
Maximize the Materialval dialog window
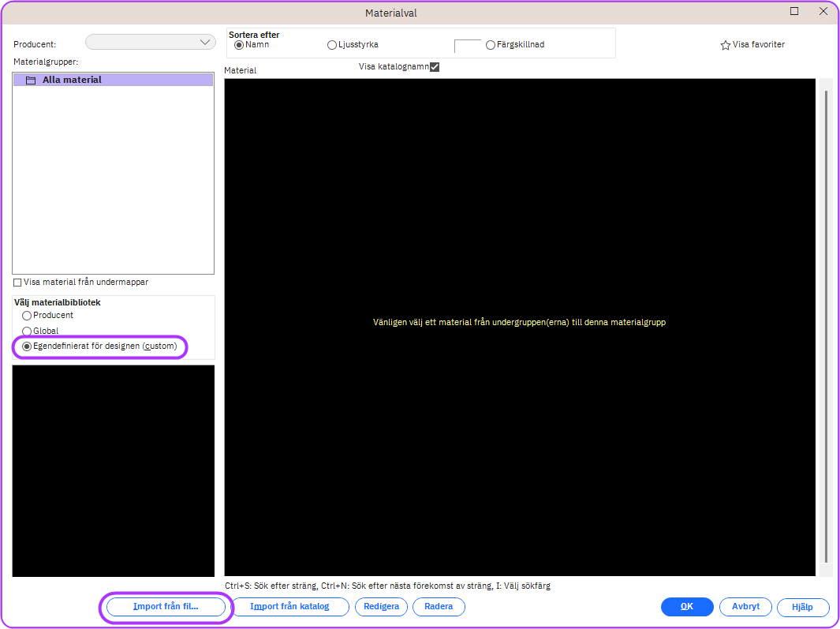coord(794,11)
